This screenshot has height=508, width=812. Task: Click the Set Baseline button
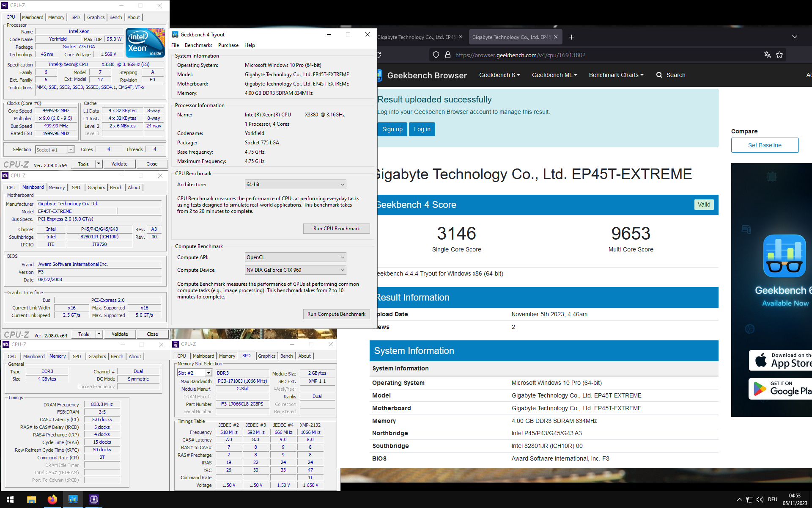pos(765,145)
